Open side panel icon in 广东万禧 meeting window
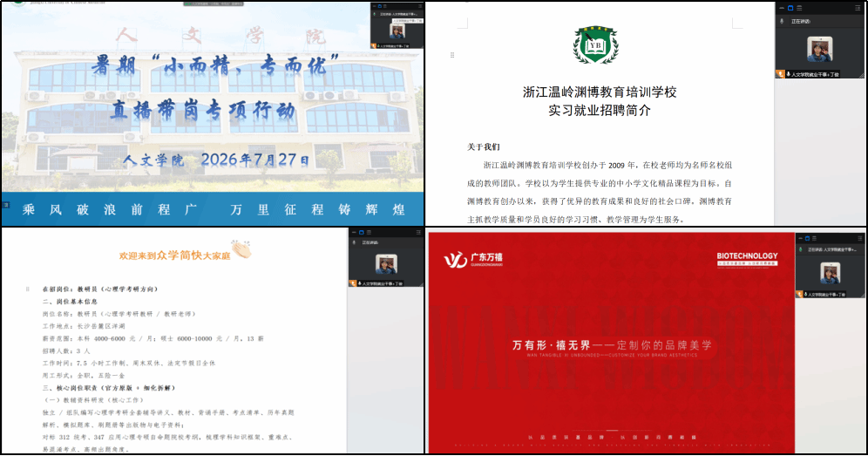Image resolution: width=868 pixels, height=456 pixels. click(x=859, y=238)
